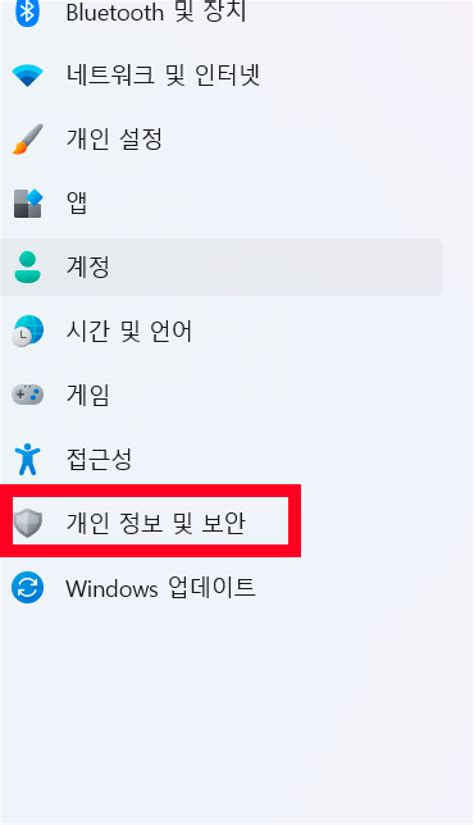Click the accessibility figure icon
474x825 pixels.
point(27,459)
